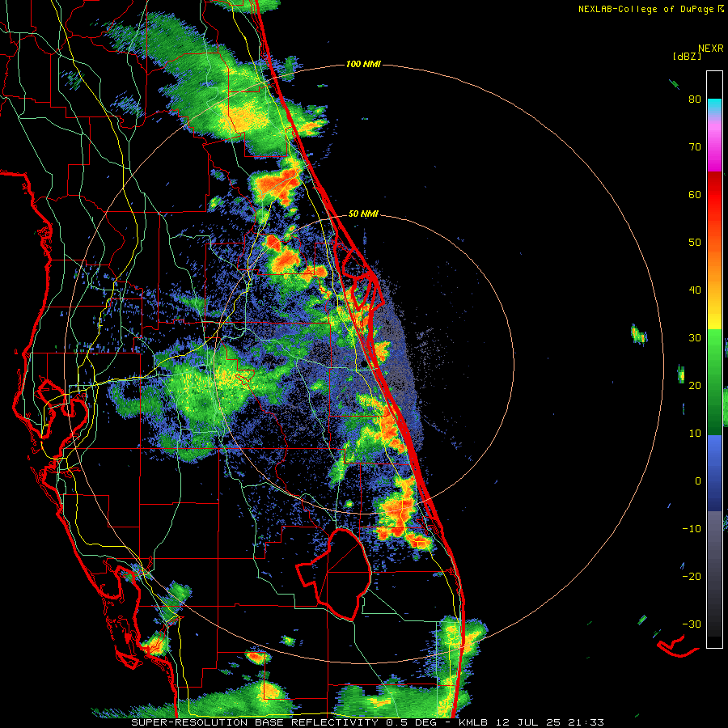This screenshot has width=728, height=728.
Task: Click the 30 value on dBZ scale
Action: pos(695,337)
